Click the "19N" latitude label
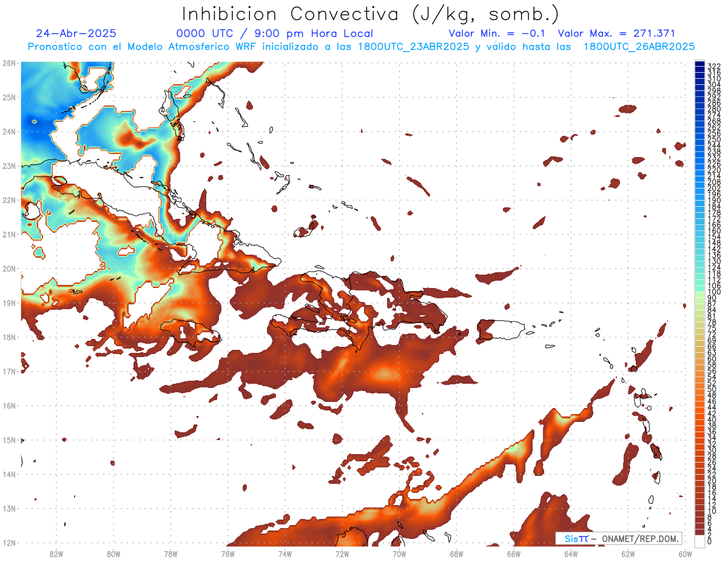Image resolution: width=728 pixels, height=562 pixels. [x=9, y=303]
